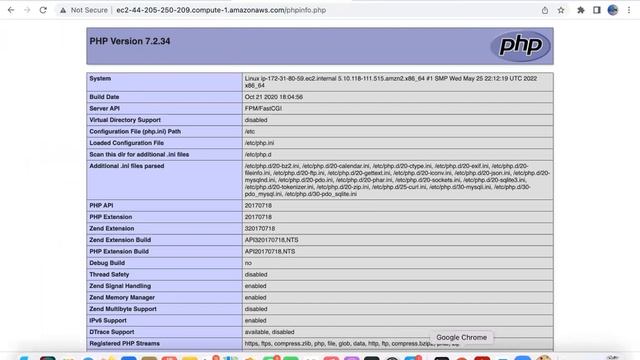Click the forward navigation arrow
This screenshot has height=360, width=640.
pyautogui.click(x=27, y=10)
